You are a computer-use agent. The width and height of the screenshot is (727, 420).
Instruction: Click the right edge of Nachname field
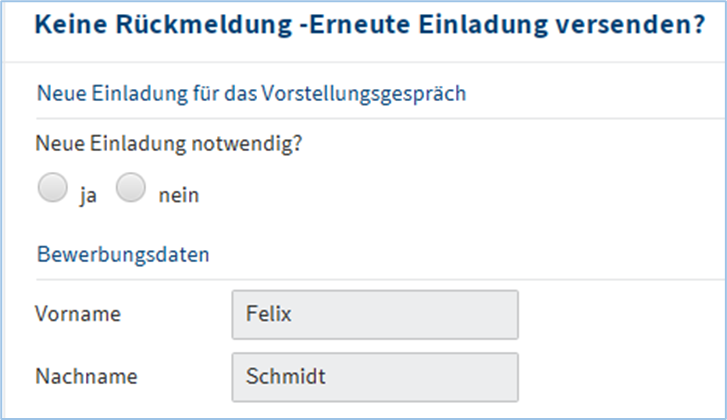pos(510,377)
